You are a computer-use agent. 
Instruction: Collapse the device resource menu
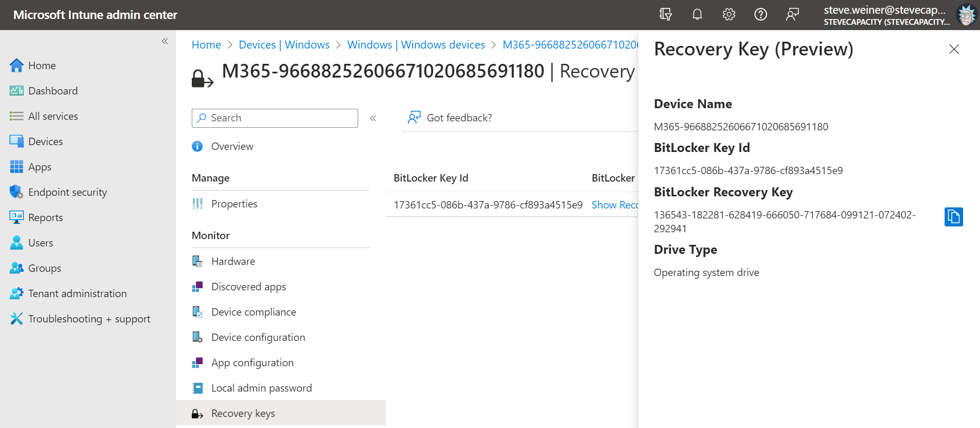pos(373,118)
